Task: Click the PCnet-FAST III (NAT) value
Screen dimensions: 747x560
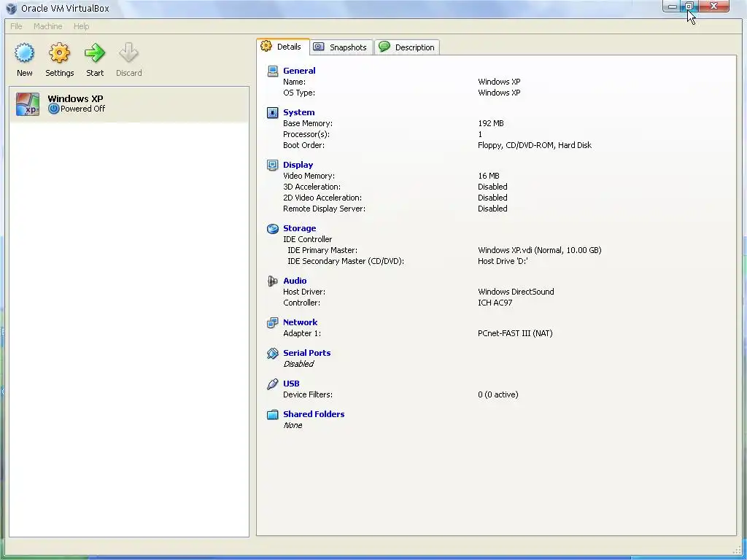Action: point(515,333)
